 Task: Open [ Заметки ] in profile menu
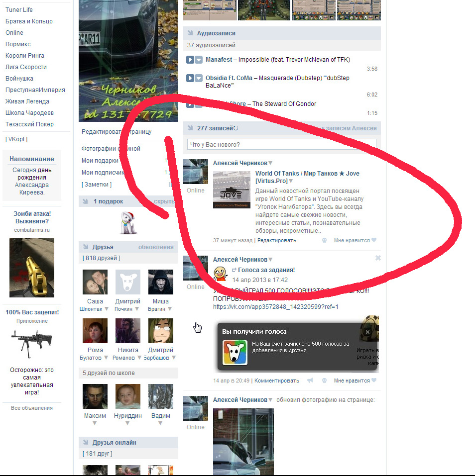coord(96,184)
